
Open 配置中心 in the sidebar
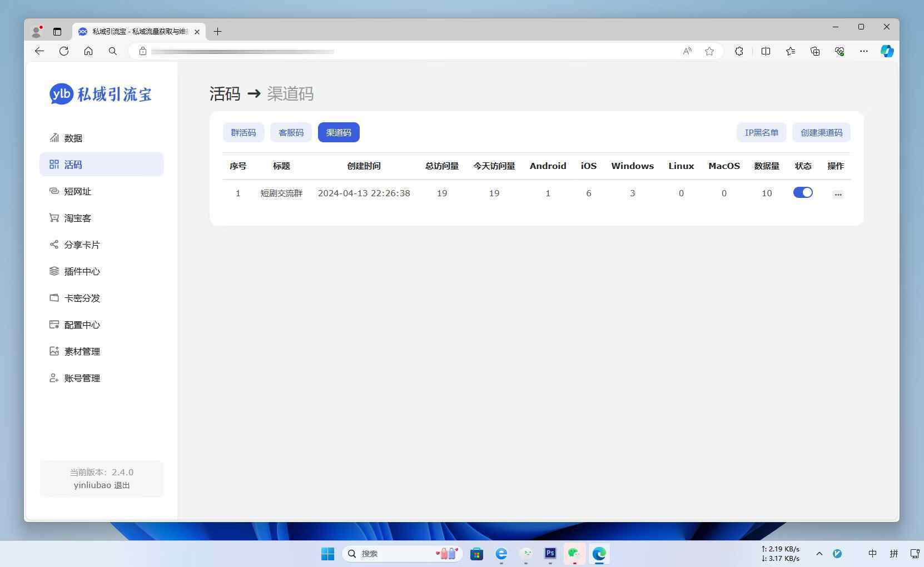tap(101, 325)
